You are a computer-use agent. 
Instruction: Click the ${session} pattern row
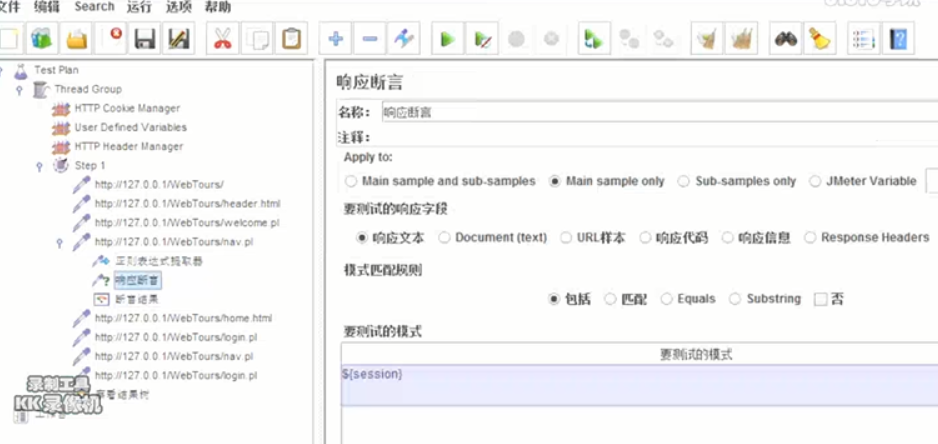[x=639, y=385]
